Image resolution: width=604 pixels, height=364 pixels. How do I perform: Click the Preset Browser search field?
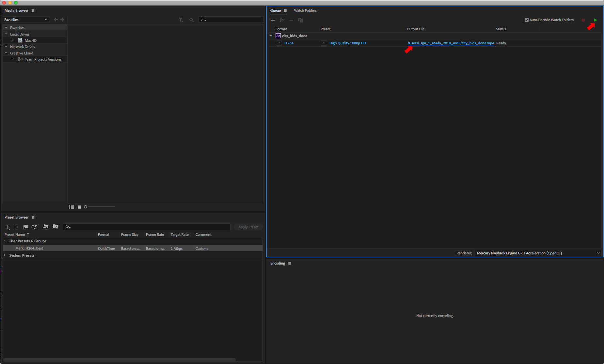pyautogui.click(x=147, y=227)
